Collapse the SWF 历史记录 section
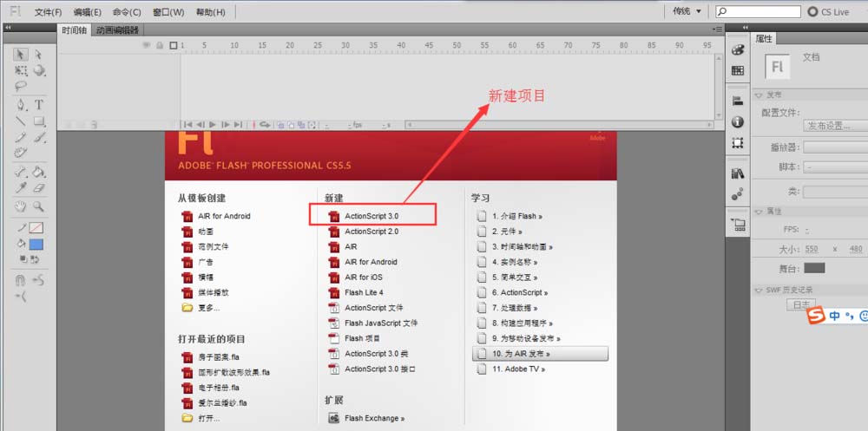 pos(759,290)
